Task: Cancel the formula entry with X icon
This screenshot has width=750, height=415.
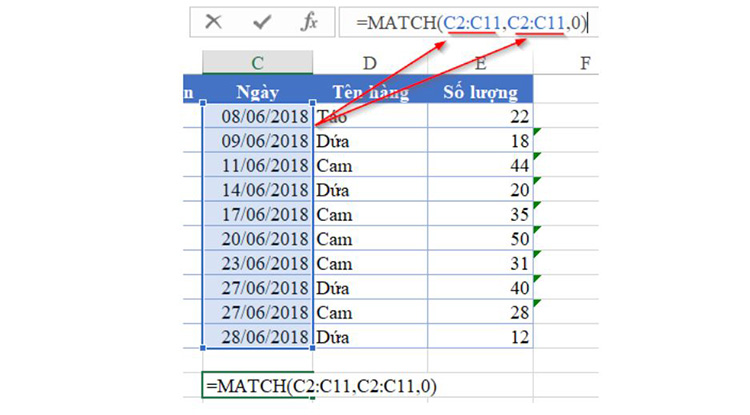Action: point(213,22)
